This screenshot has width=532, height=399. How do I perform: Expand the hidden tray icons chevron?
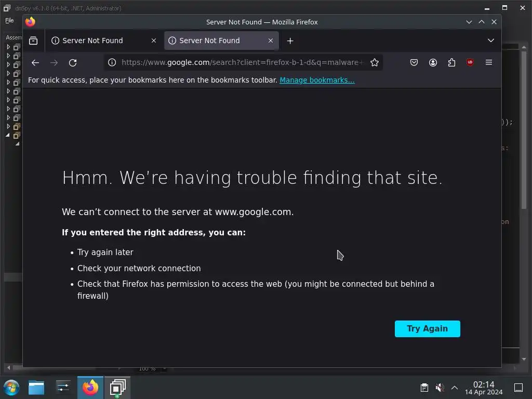455,388
